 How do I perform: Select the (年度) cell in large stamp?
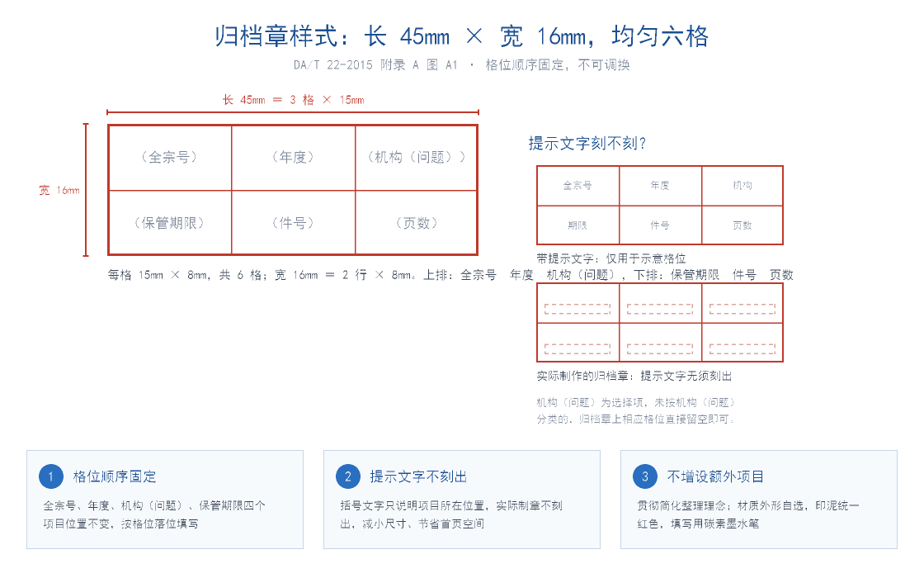(x=294, y=157)
